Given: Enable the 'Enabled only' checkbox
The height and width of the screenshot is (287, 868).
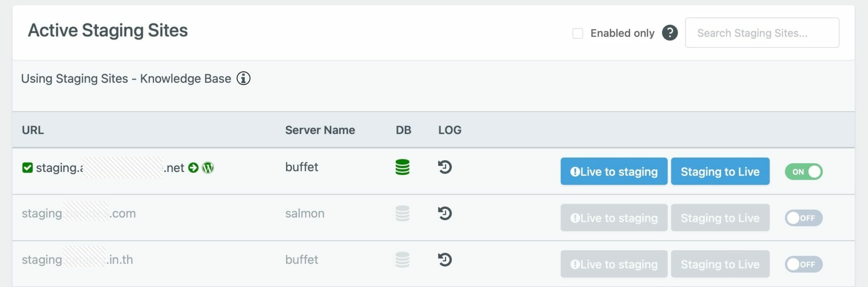Looking at the screenshot, I should pos(578,33).
